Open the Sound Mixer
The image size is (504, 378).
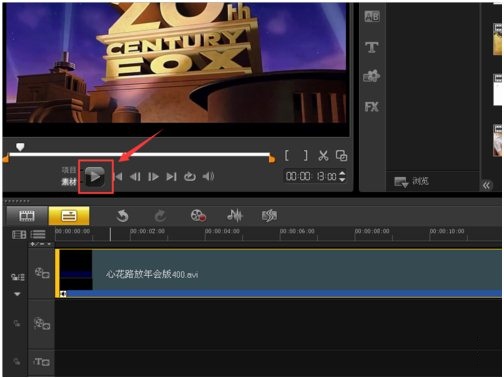click(235, 216)
